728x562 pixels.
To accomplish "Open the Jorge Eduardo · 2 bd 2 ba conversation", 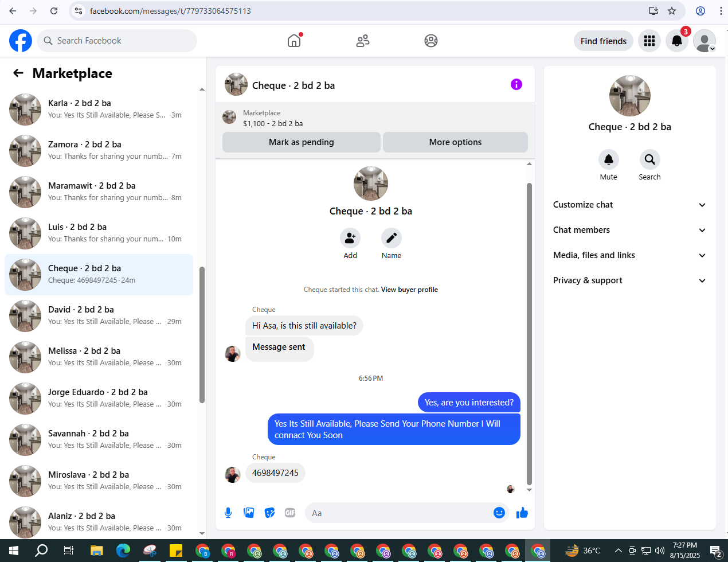I will click(x=99, y=399).
